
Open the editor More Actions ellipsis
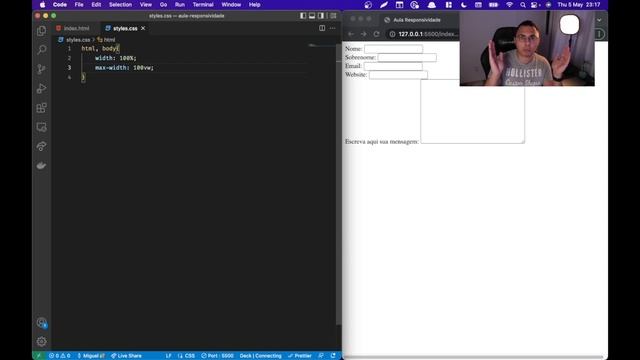coord(332,28)
